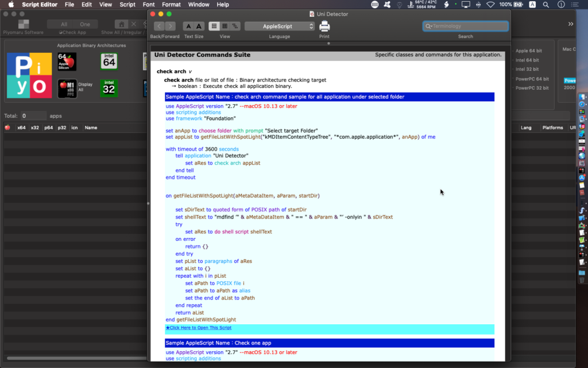Sort by the icn column header

[75, 128]
